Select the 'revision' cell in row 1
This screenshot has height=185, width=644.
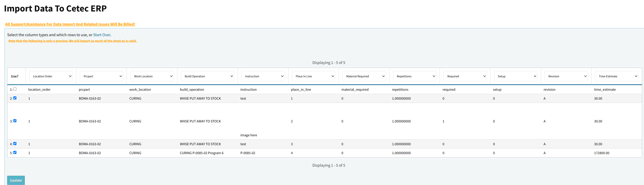point(550,89)
